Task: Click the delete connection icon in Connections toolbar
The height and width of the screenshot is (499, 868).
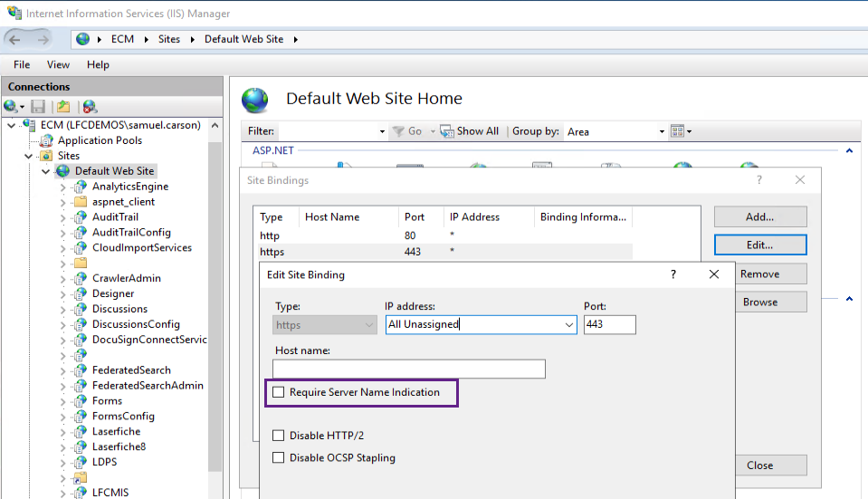Action: 90,106
